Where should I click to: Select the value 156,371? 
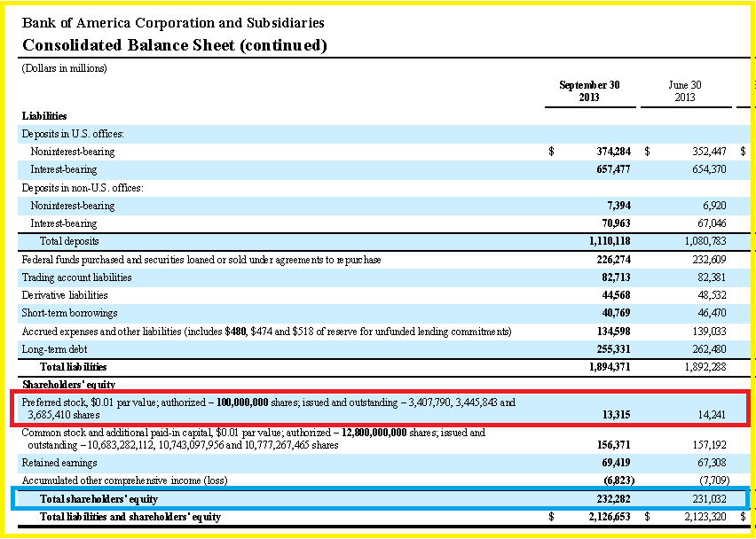click(613, 445)
